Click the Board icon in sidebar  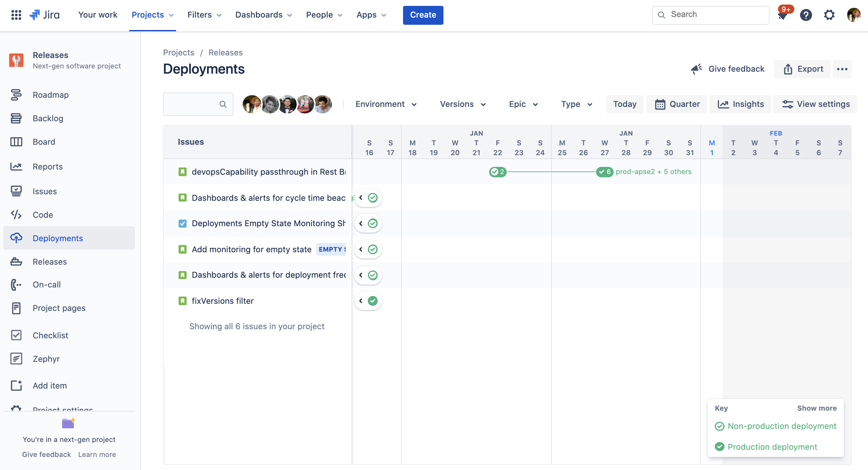[16, 141]
